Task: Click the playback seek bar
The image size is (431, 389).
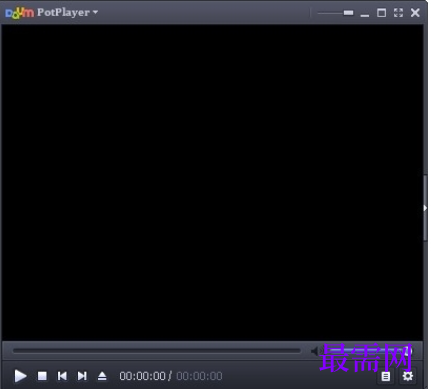Action: pos(157,350)
